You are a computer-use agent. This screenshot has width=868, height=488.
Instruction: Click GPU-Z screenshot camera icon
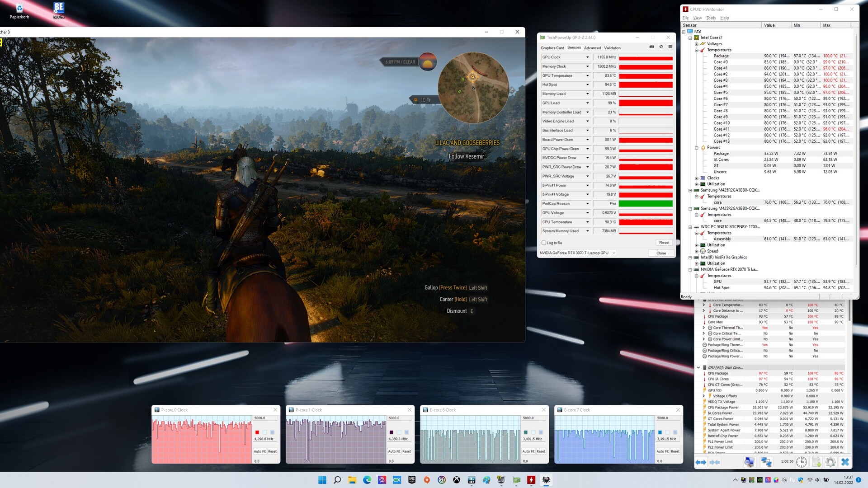651,47
